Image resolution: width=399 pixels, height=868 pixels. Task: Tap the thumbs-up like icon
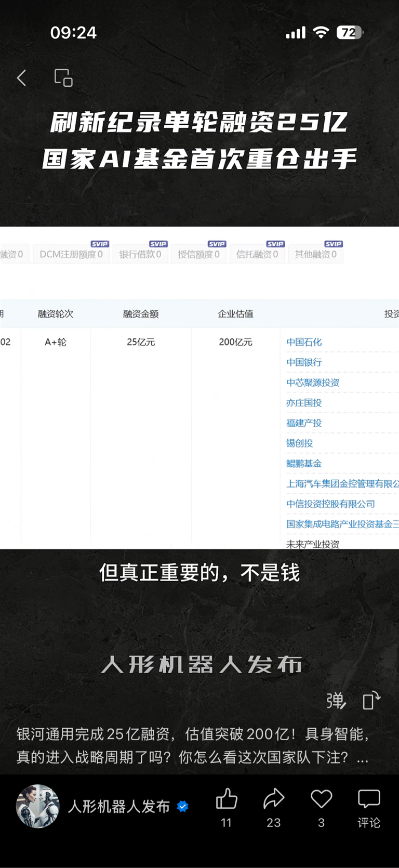[227, 799]
